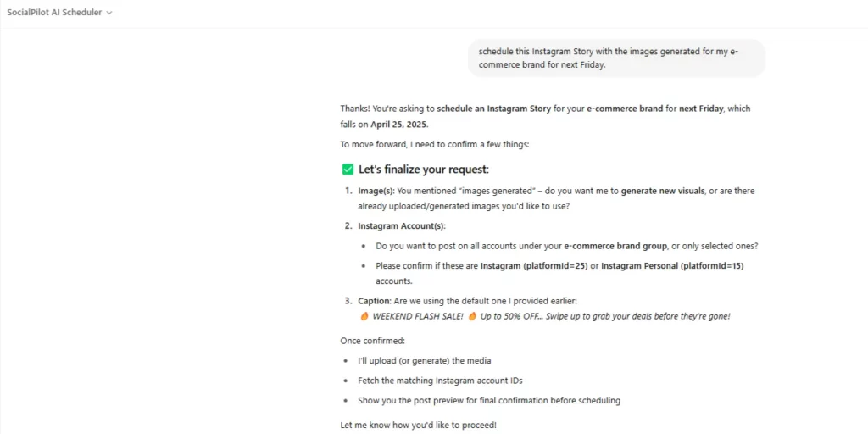Click "Fetch the matching Instagram account IDs" bullet
The width and height of the screenshot is (868, 434).
[x=440, y=381]
